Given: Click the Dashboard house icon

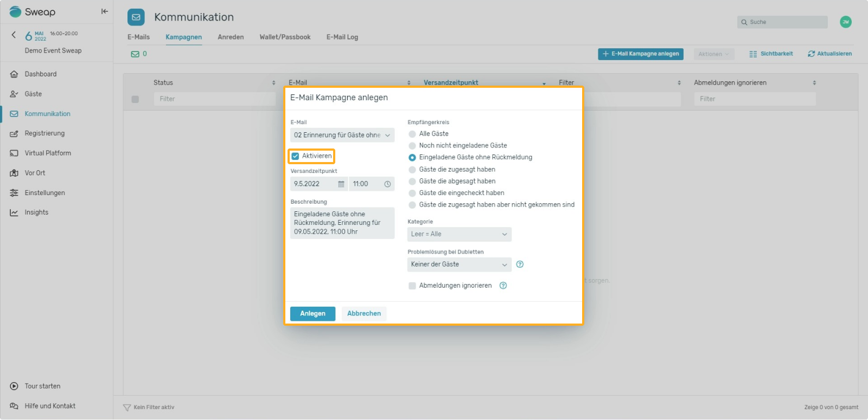Looking at the screenshot, I should pyautogui.click(x=14, y=74).
